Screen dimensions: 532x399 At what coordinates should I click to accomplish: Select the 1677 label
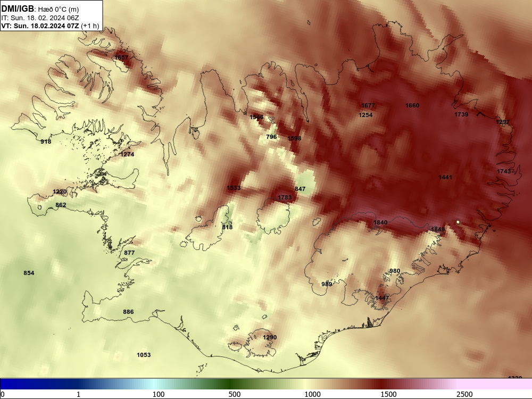(368, 105)
